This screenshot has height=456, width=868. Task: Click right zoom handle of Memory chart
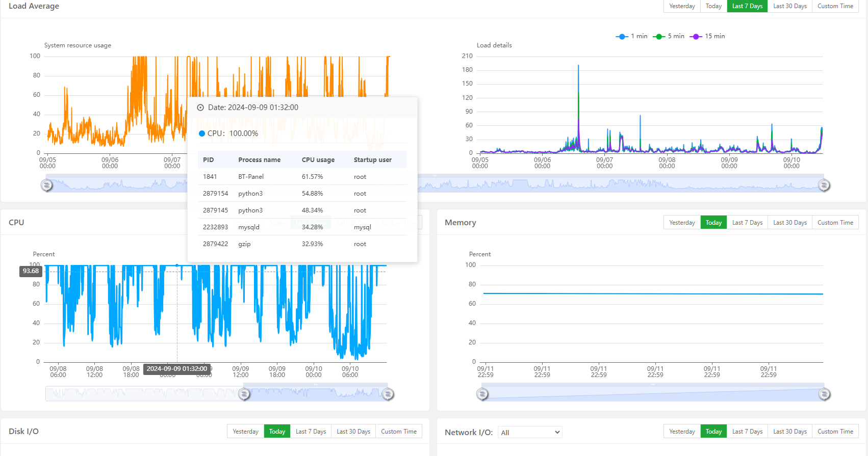point(824,394)
